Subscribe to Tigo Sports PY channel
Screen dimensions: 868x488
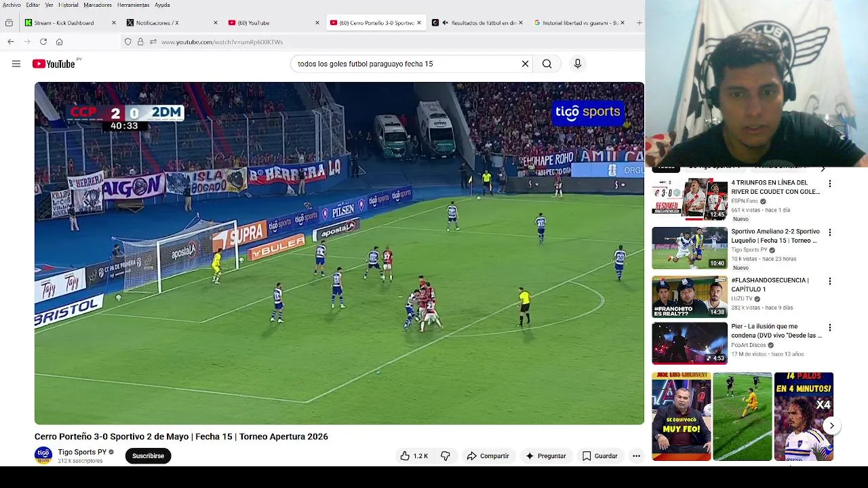148,456
